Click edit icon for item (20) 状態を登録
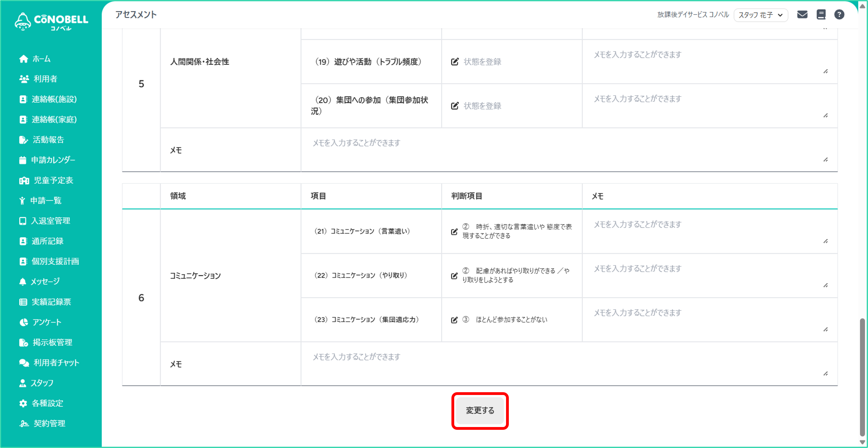 [x=455, y=106]
